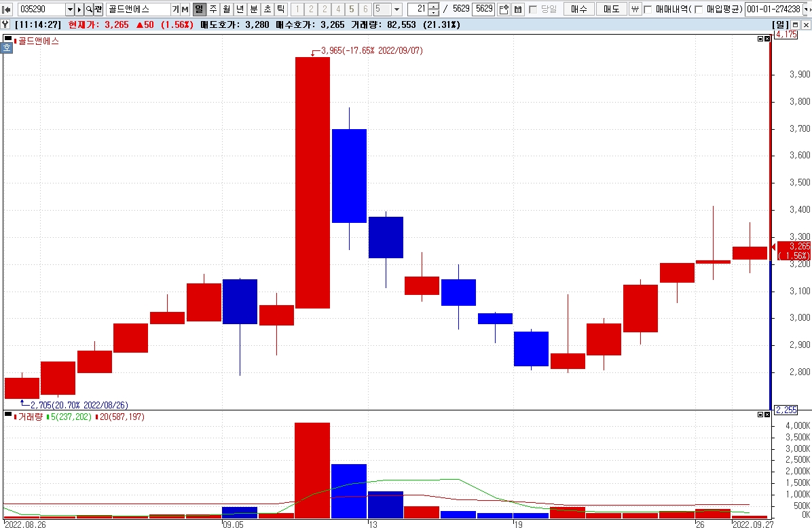
Task: Click interval preset button 4
Action: [337, 10]
